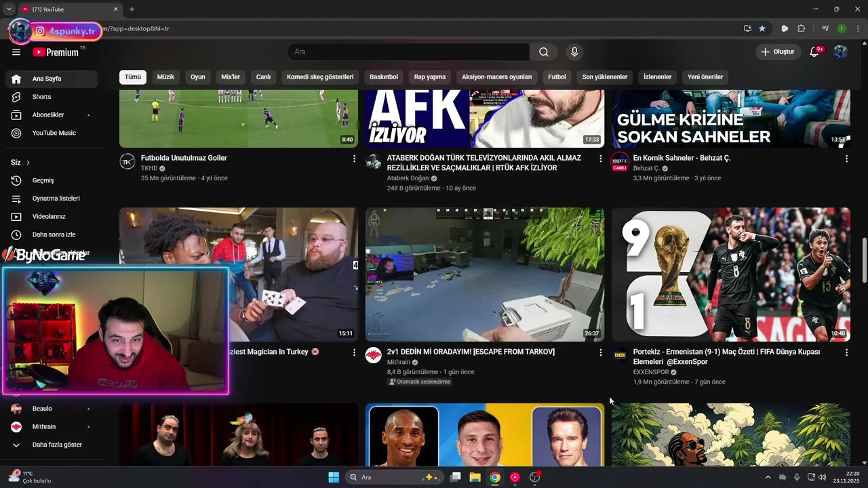The height and width of the screenshot is (488, 868).
Task: Click the TKHD channel avatar
Action: coord(127,161)
